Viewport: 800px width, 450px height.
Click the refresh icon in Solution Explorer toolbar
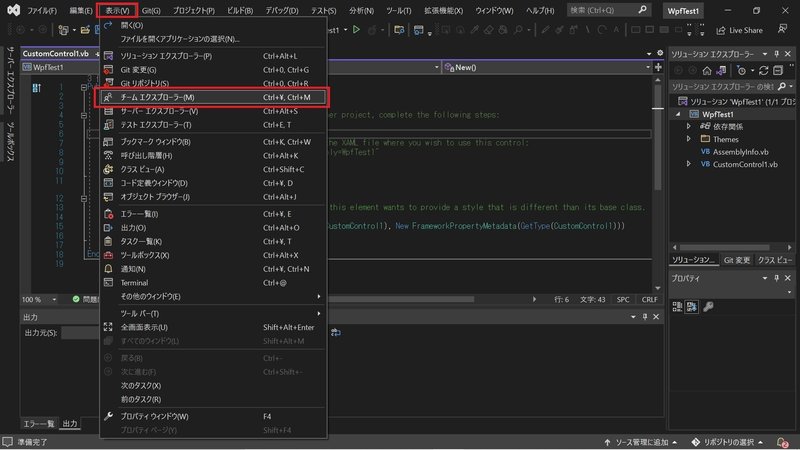click(763, 70)
